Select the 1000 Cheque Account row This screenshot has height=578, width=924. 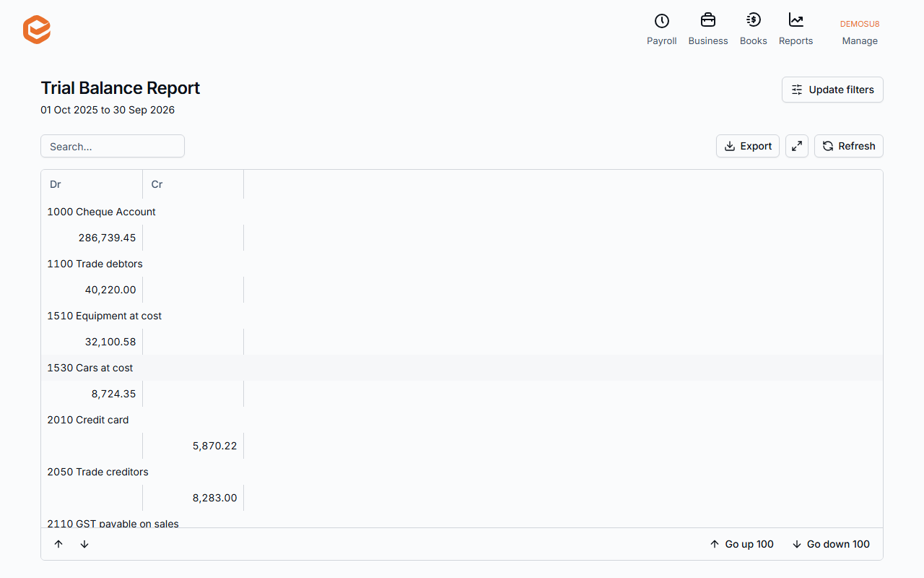point(462,212)
